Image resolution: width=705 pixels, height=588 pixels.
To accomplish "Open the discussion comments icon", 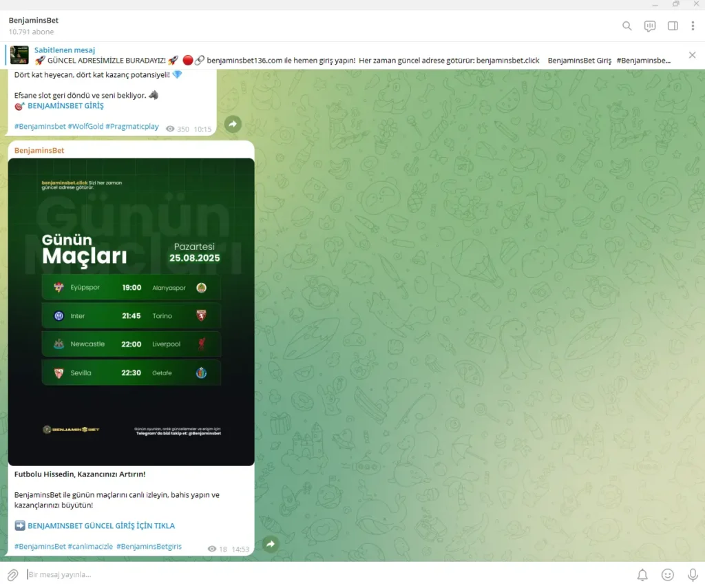I will (x=650, y=26).
